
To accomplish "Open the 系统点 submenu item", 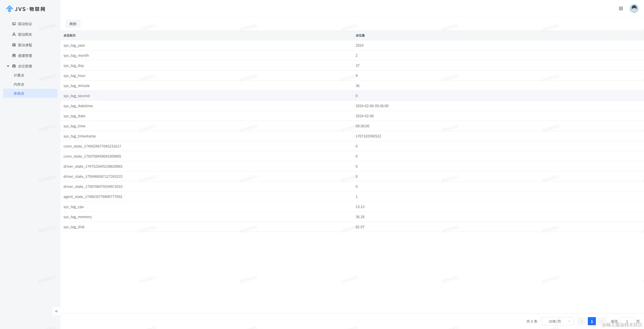I will pyautogui.click(x=19, y=94).
